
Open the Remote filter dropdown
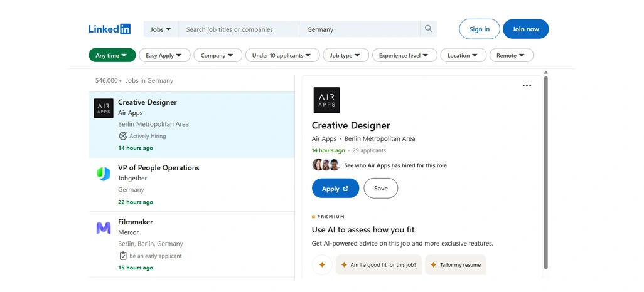(512, 55)
